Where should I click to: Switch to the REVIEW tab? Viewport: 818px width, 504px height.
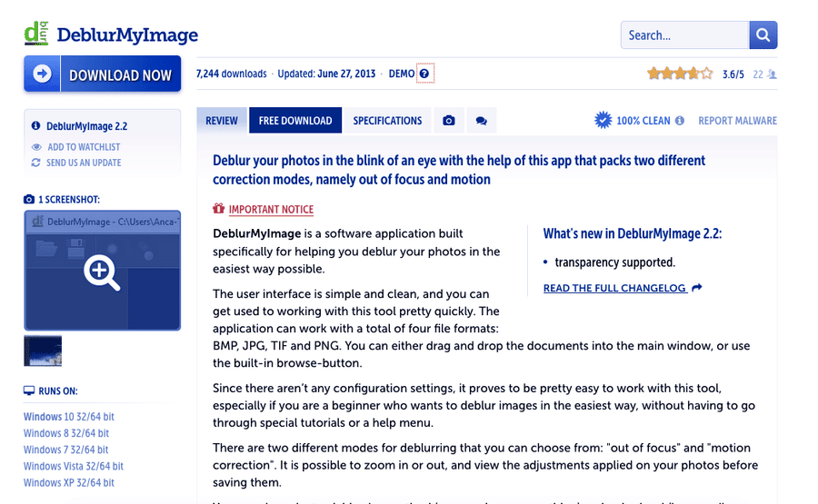point(221,121)
